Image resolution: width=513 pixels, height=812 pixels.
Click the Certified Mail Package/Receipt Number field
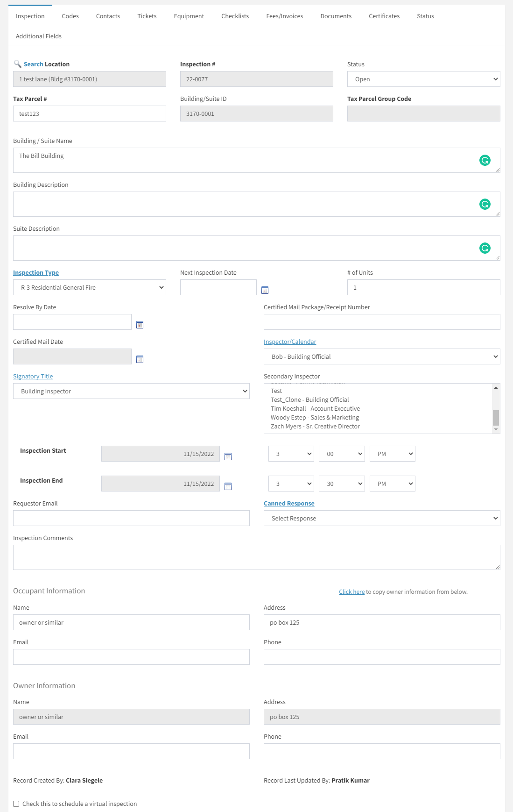(382, 322)
